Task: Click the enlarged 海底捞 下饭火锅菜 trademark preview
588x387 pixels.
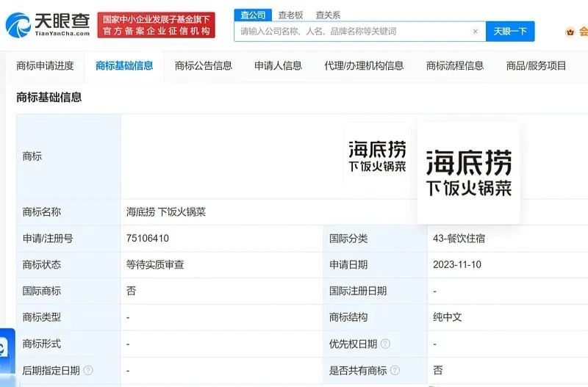Action: pos(469,173)
